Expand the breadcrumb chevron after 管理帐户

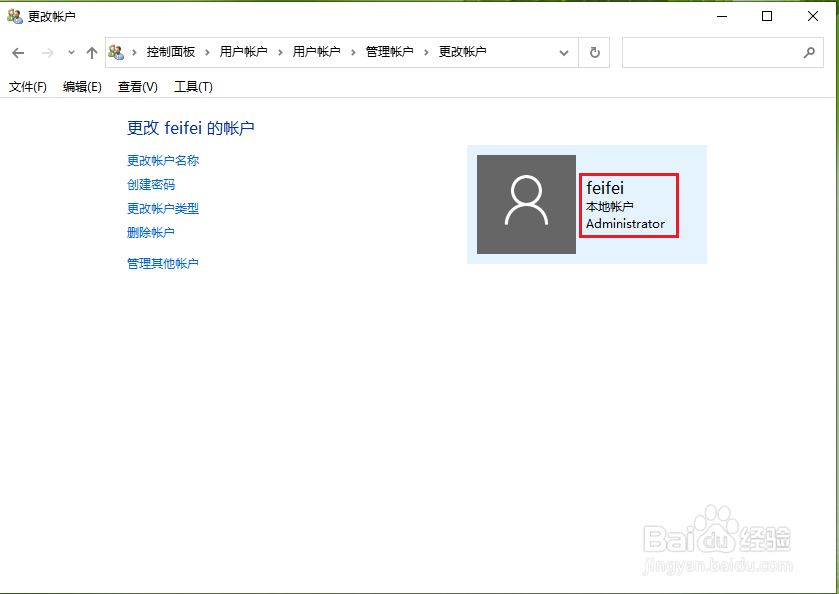click(x=425, y=51)
